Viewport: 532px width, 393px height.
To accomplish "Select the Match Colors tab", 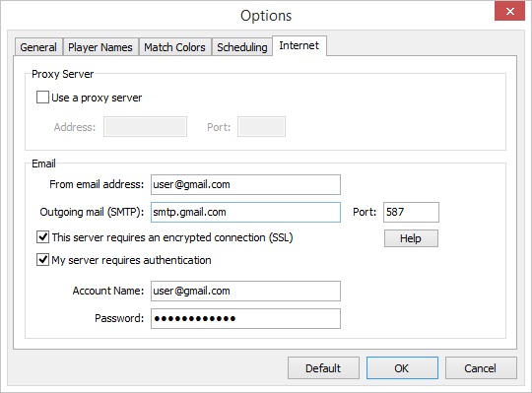I will pyautogui.click(x=174, y=47).
